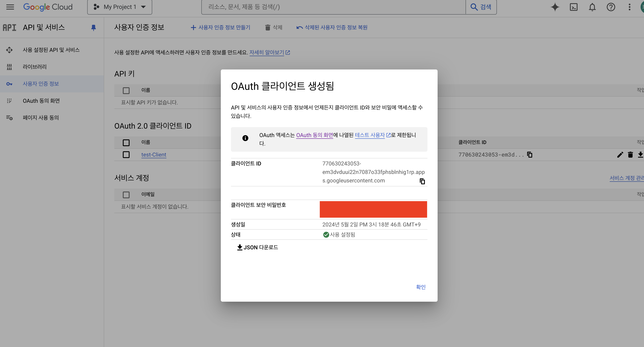The image size is (644, 347).
Task: Click the trash icon for test-Client
Action: click(x=630, y=155)
